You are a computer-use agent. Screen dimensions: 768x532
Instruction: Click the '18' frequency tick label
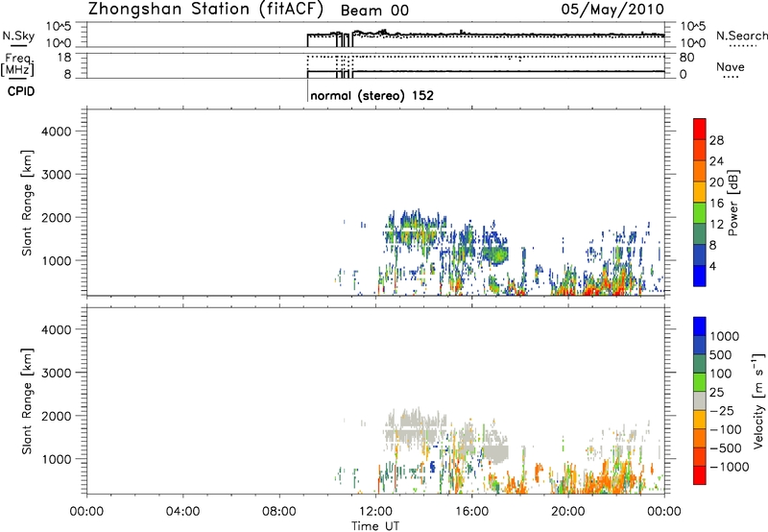click(x=63, y=58)
